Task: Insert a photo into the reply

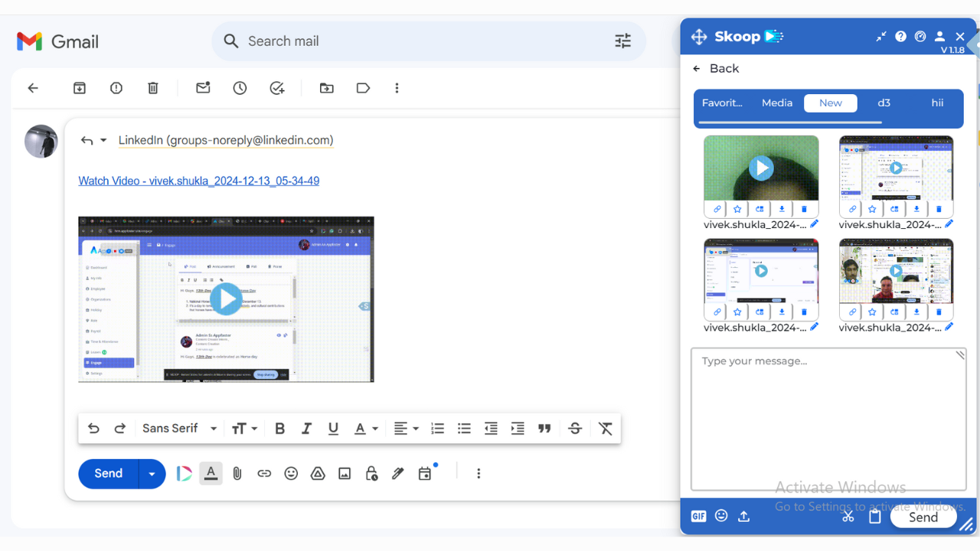Action: (345, 474)
